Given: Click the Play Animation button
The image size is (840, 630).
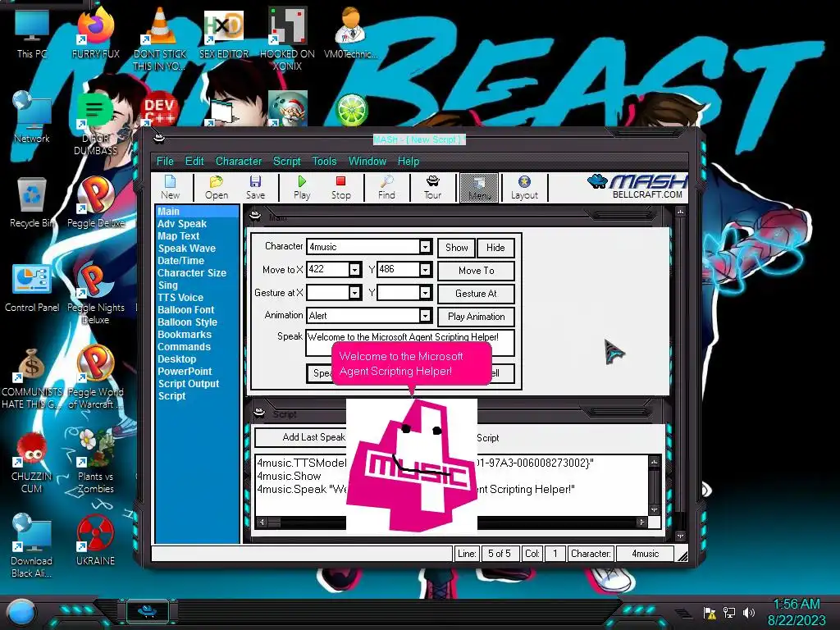Looking at the screenshot, I should [477, 317].
